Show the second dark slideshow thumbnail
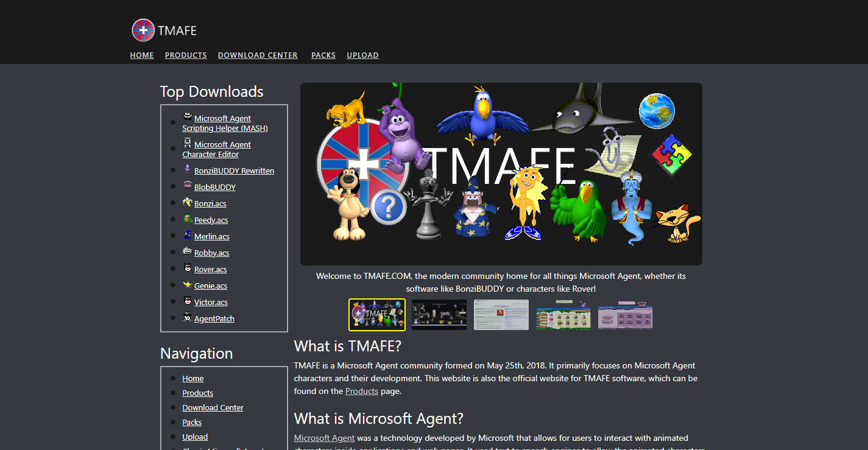This screenshot has height=450, width=868. tap(439, 315)
